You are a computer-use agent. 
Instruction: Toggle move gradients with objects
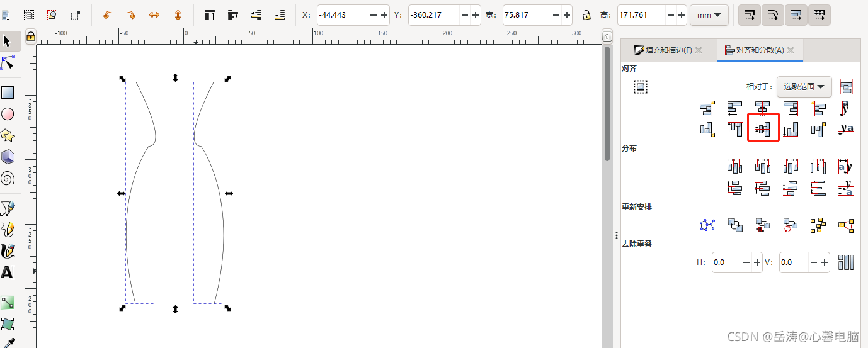click(796, 14)
